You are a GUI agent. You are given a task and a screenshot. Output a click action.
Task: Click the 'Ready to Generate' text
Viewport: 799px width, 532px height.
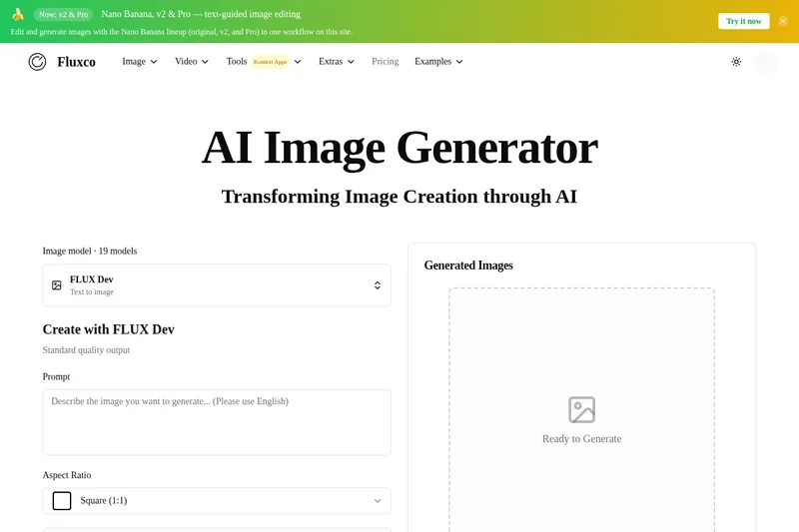pos(581,439)
